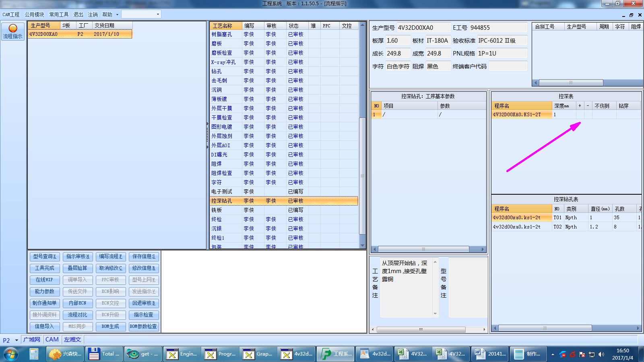
Task: Click the network tray icon
Action: click(592, 354)
